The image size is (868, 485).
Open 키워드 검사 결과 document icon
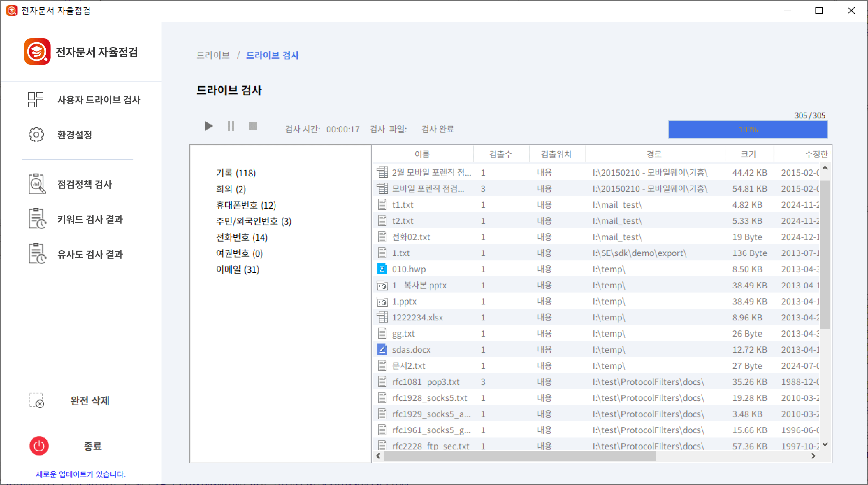coord(37,218)
